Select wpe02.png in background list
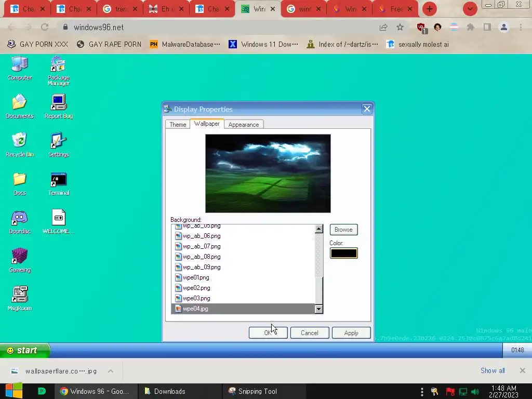 tap(243, 288)
